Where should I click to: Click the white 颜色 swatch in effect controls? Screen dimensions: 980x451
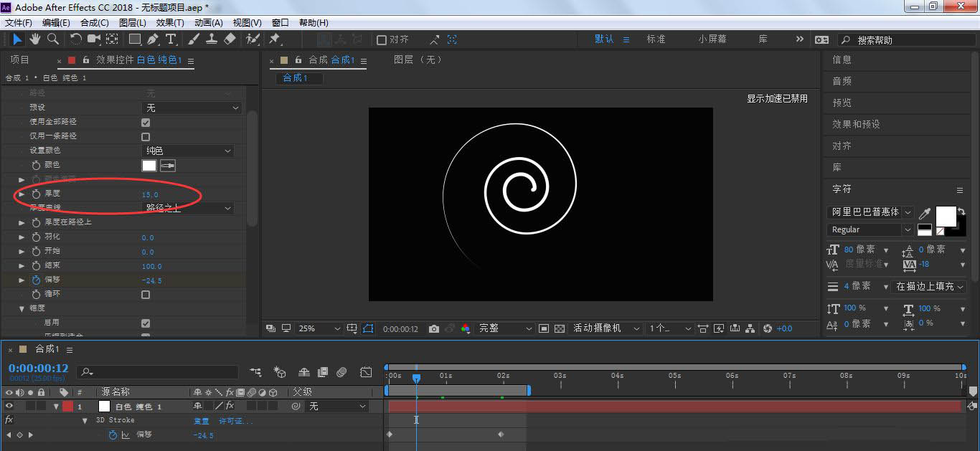(149, 166)
